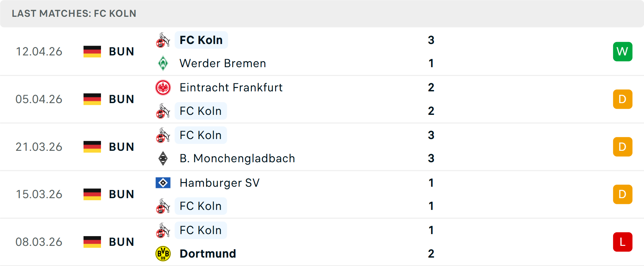Click German flag beside 05.04.26 match
The height and width of the screenshot is (266, 644).
point(92,99)
